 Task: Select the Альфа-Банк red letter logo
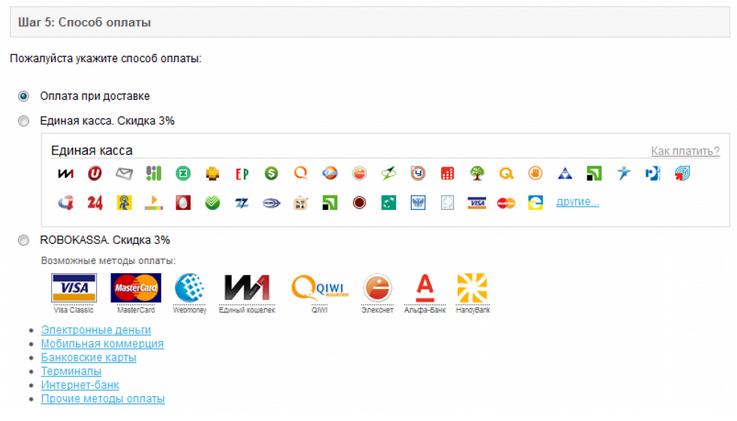tap(424, 288)
